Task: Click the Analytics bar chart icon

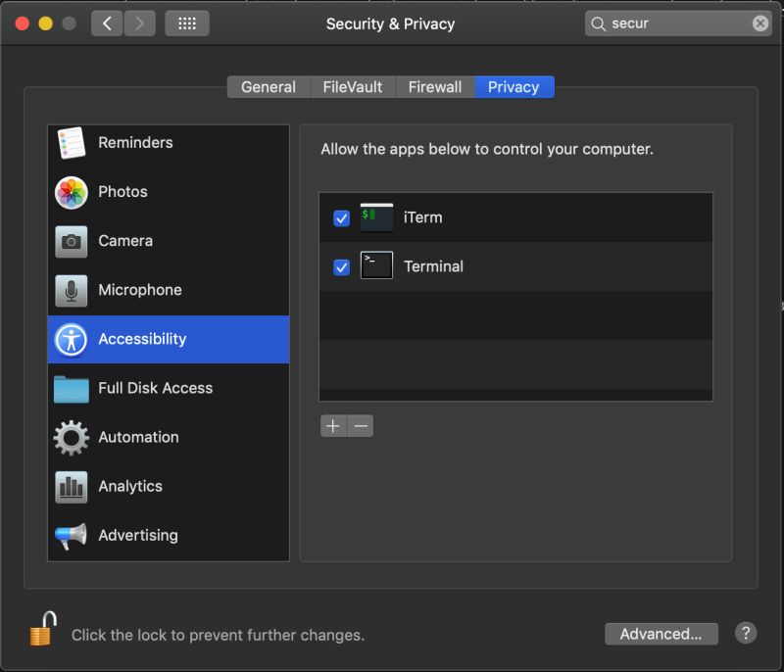Action: click(x=71, y=487)
